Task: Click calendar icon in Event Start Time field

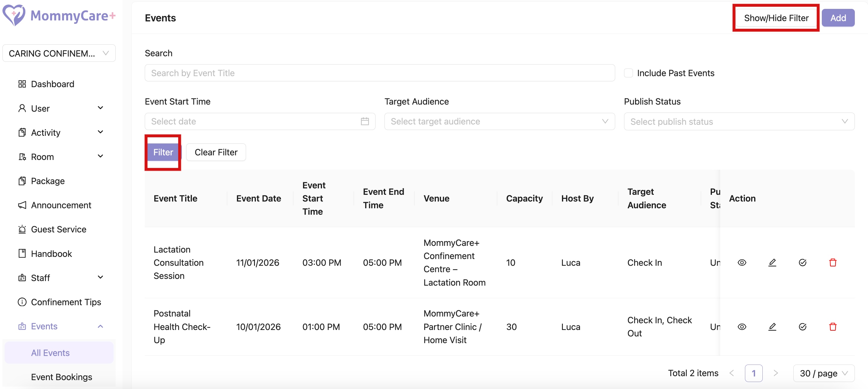Action: coord(365,121)
